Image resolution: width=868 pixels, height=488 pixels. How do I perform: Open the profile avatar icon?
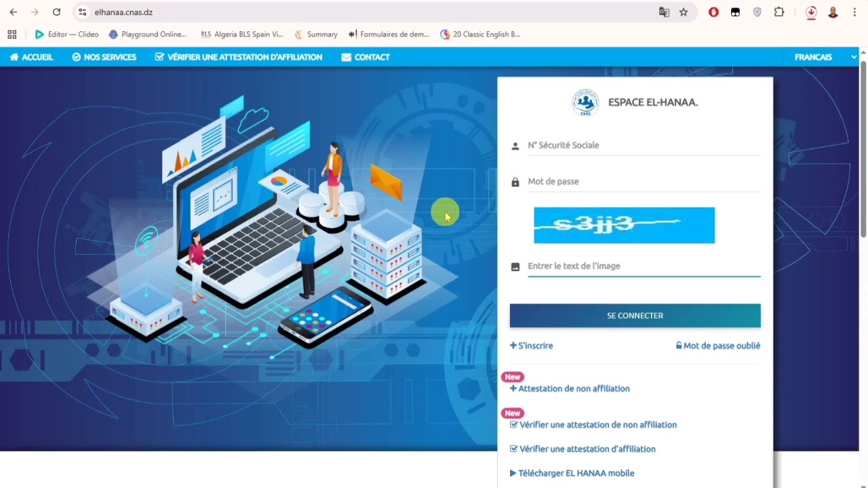pyautogui.click(x=833, y=12)
